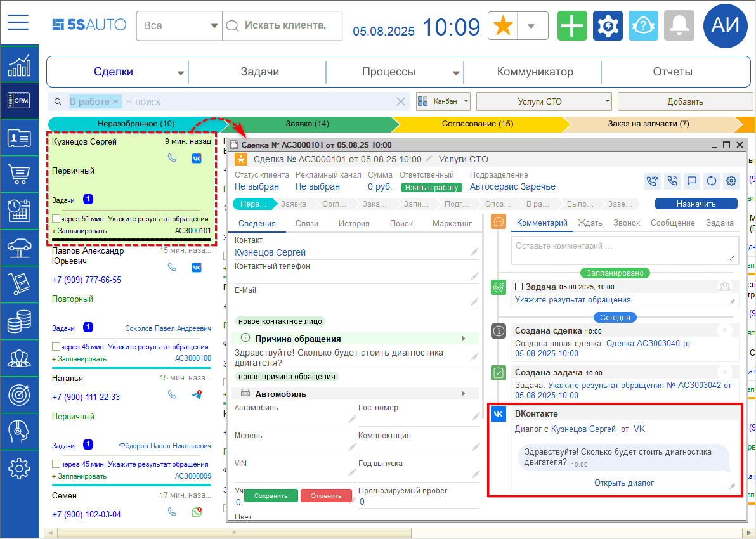Image resolution: width=756 pixels, height=539 pixels.
Task: Tick the Задача checkbox in planned section
Action: click(x=519, y=287)
